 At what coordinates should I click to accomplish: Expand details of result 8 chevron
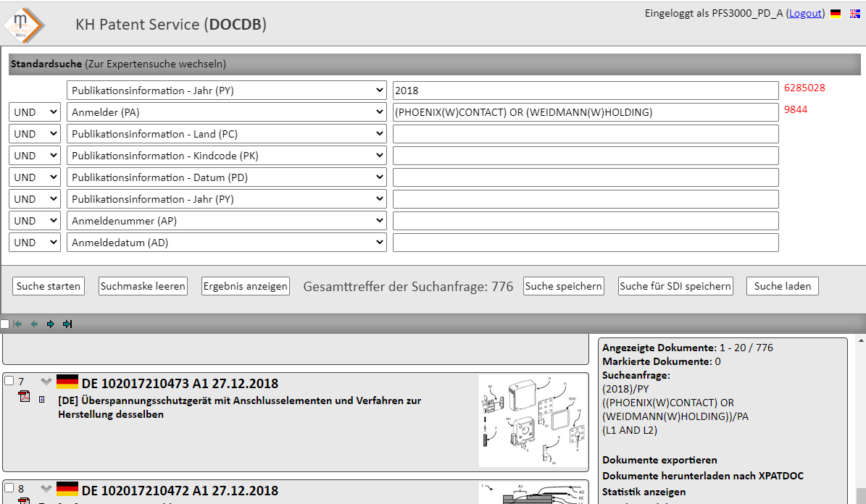(46, 488)
